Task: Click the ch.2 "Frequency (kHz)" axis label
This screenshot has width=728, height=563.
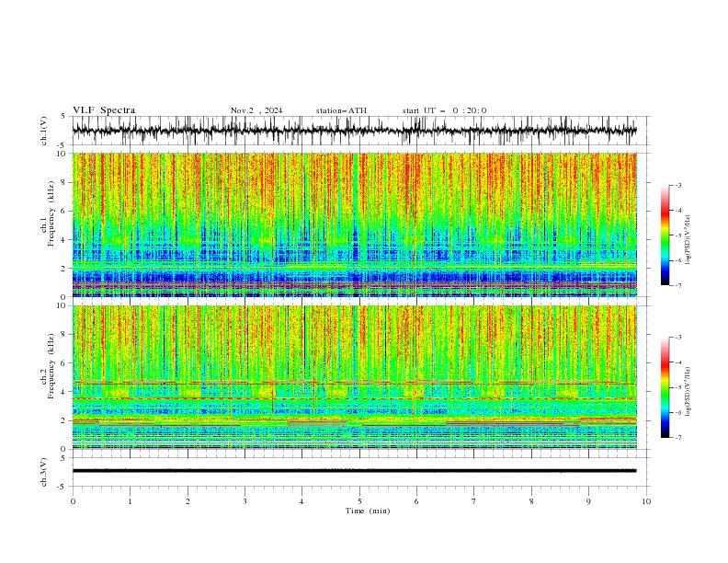Action: (x=51, y=366)
